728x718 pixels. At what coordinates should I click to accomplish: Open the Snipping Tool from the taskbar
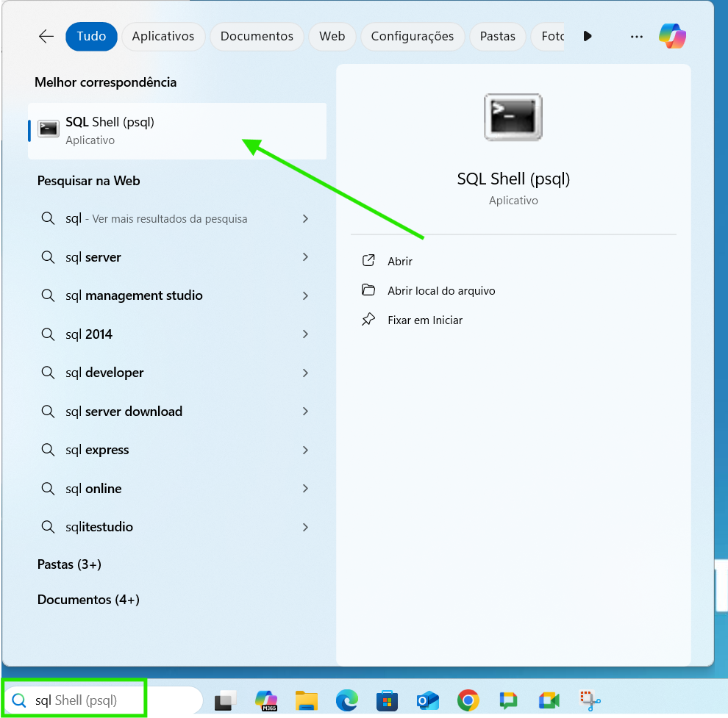[590, 700]
